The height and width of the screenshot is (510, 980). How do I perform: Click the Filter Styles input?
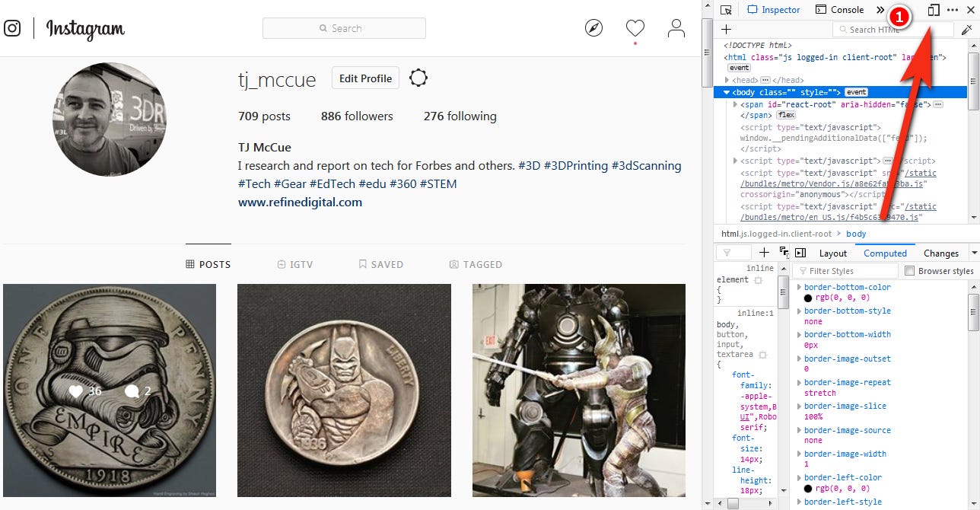click(845, 271)
